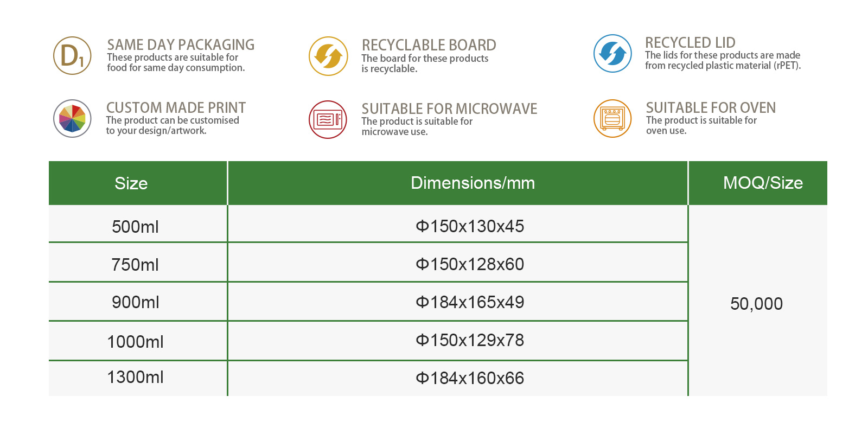Click the Dimensions/mm column header

tap(458, 183)
